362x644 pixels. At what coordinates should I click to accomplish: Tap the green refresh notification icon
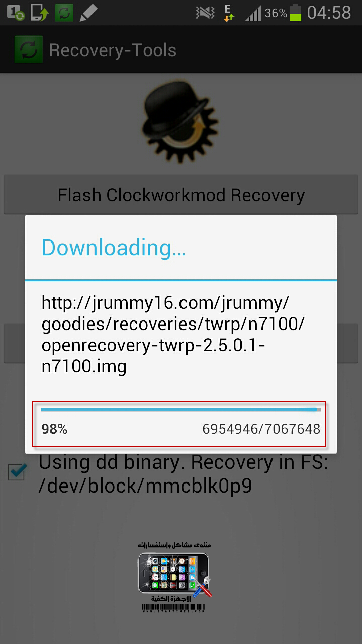coord(64,12)
